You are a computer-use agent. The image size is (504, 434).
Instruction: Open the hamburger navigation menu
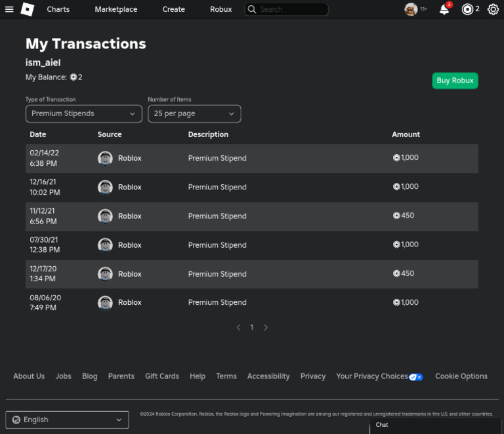pyautogui.click(x=9, y=9)
